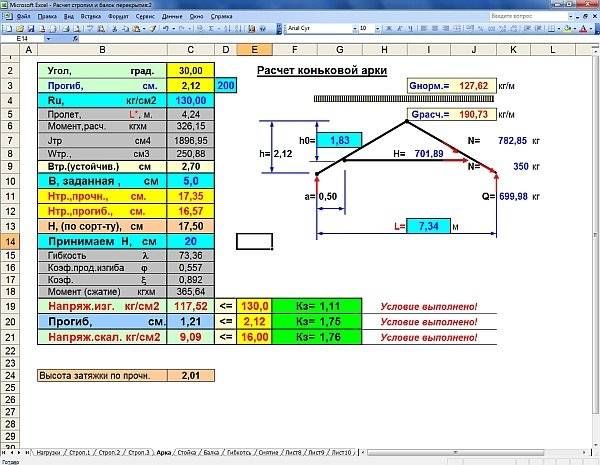Click the Percent style icon

pyautogui.click(x=480, y=29)
